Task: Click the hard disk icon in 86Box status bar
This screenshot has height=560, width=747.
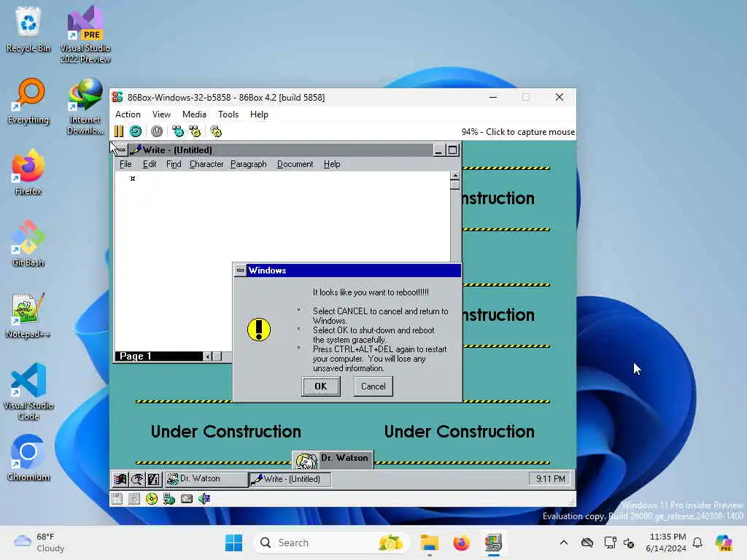Action: point(187,499)
